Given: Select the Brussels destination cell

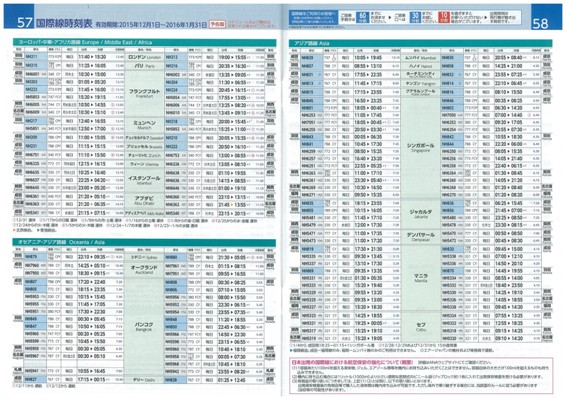Looking at the screenshot, I should point(144,147).
